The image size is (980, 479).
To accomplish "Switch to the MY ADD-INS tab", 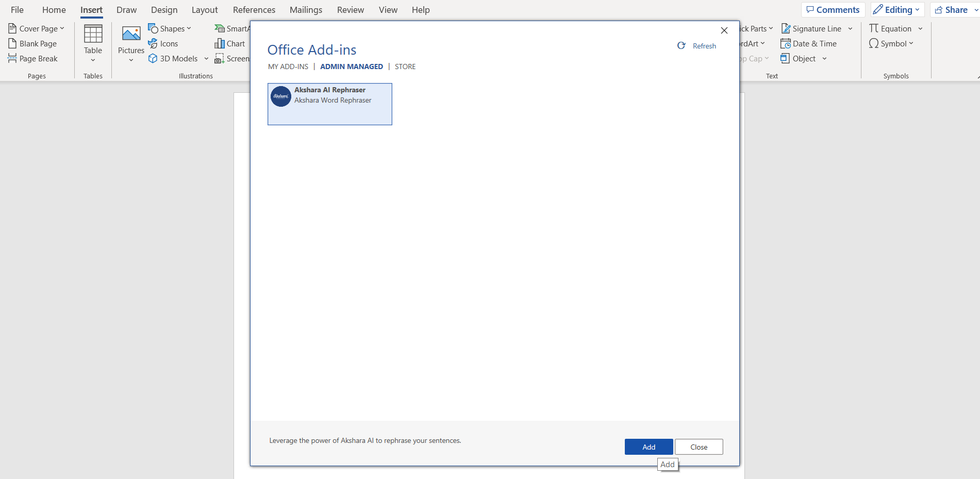I will click(288, 67).
